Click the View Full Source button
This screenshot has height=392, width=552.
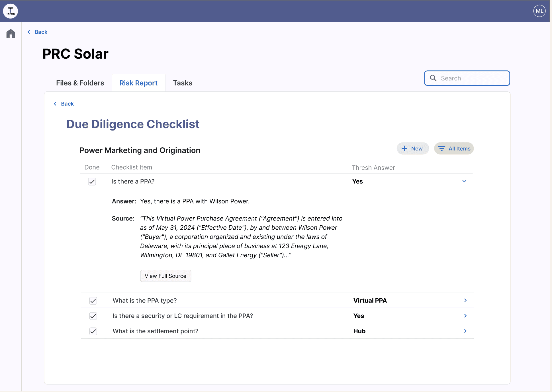[165, 276]
